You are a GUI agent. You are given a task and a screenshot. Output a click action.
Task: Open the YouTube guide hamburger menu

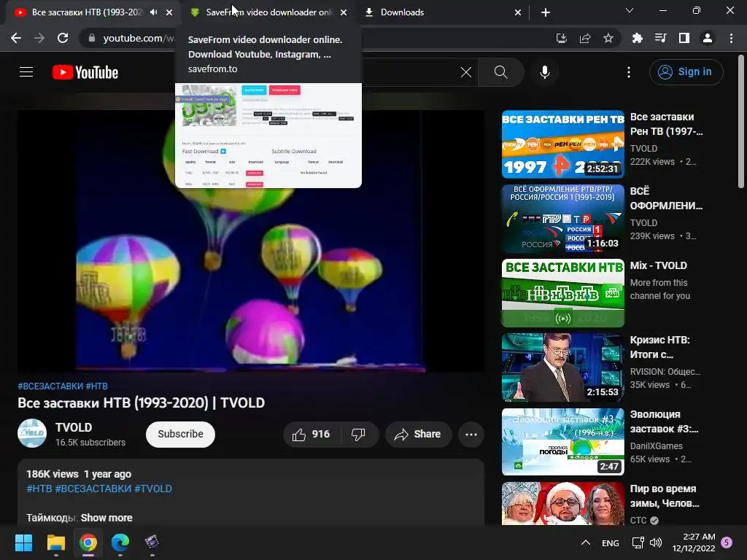[x=26, y=72]
